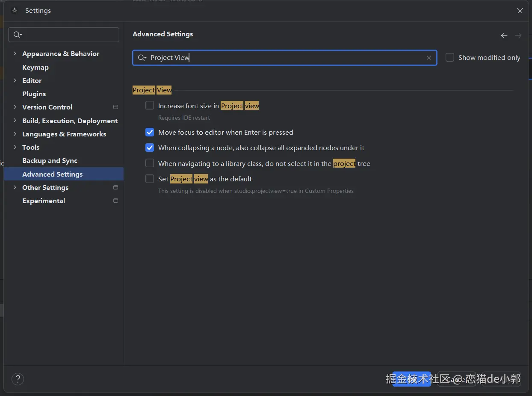Click the Version Control project-level settings icon
Viewport: 532px width, 396px height.
click(115, 107)
